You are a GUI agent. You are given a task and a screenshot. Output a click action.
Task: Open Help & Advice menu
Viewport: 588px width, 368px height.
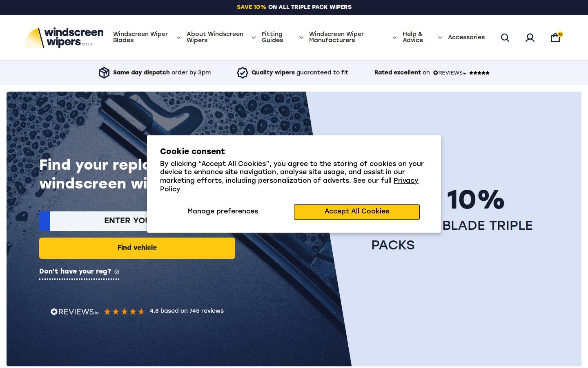(413, 37)
